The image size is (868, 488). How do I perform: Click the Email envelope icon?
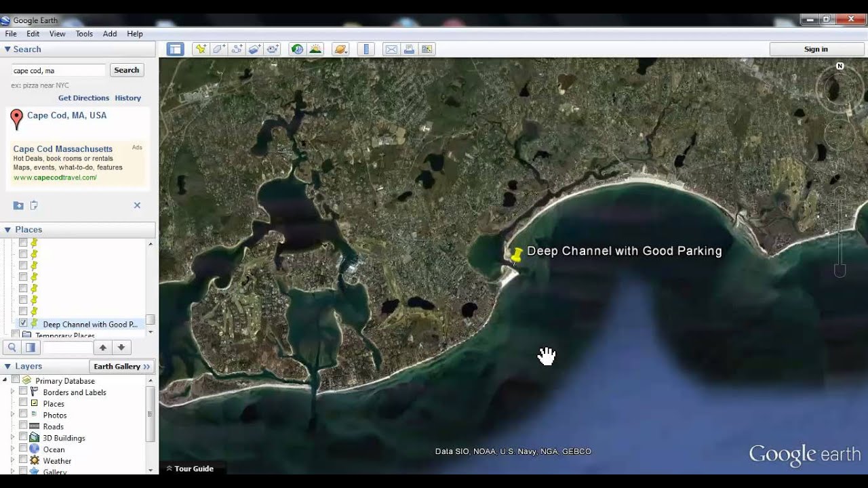point(391,49)
